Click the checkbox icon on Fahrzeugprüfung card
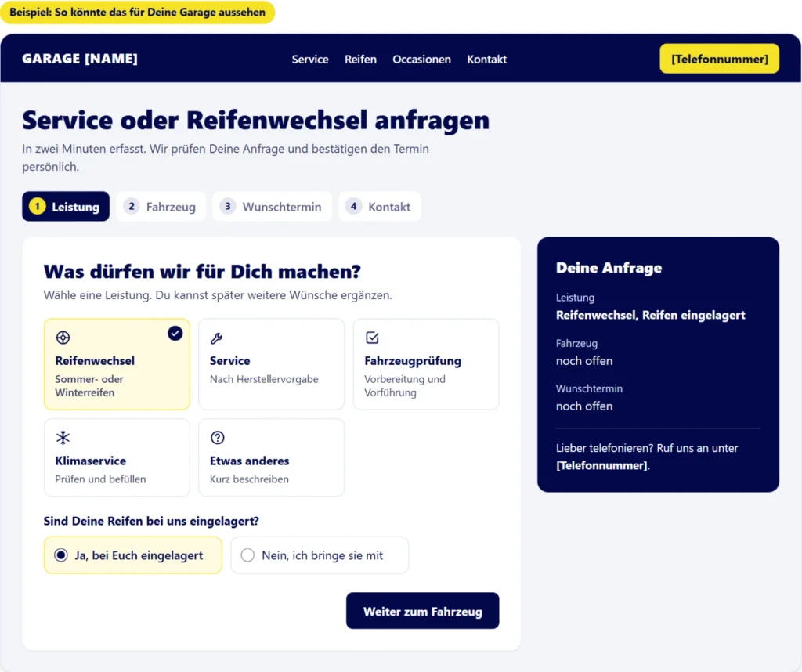The height and width of the screenshot is (672, 802). (372, 338)
